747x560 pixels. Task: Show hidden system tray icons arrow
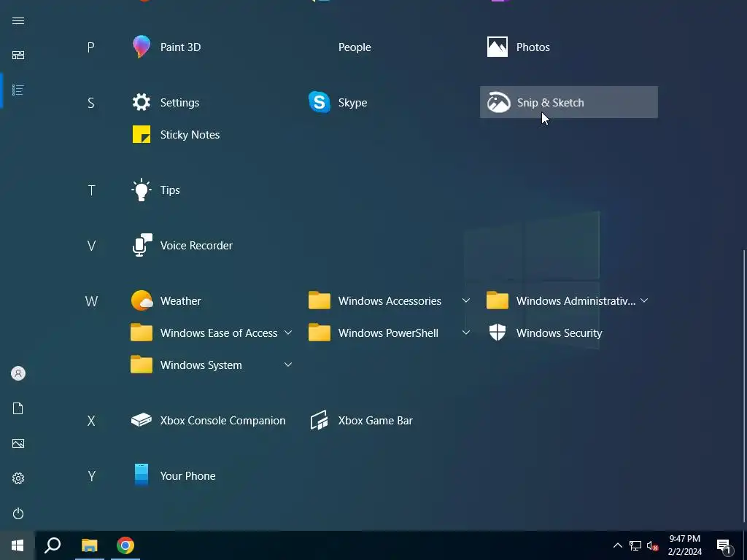point(617,545)
